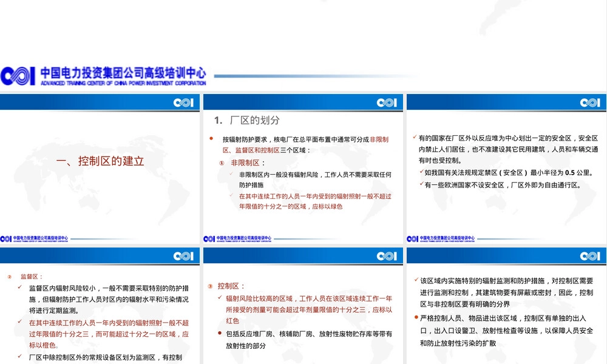This screenshot has width=607, height=364.
Task: Click the CPI header logo on the 安全区 slide
Action: click(x=590, y=103)
